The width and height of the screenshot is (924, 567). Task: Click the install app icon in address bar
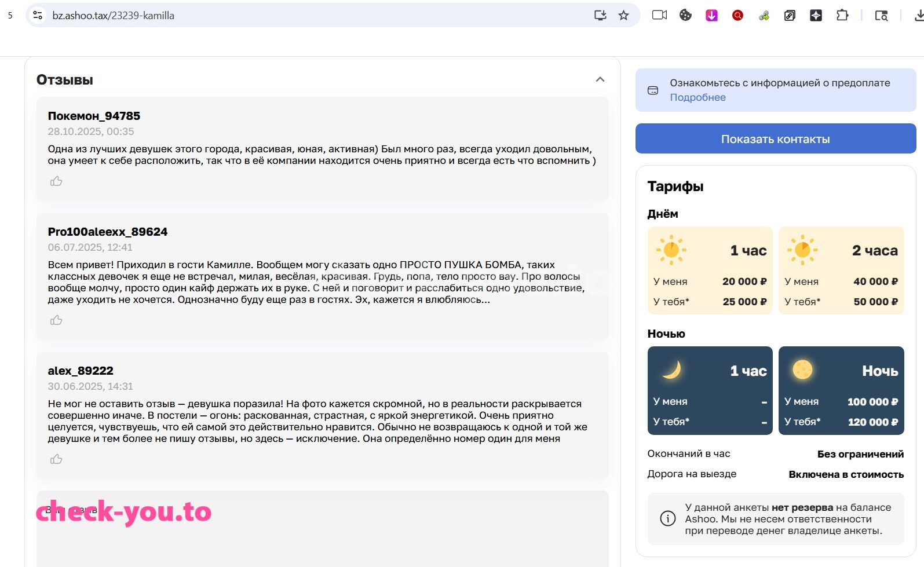600,16
